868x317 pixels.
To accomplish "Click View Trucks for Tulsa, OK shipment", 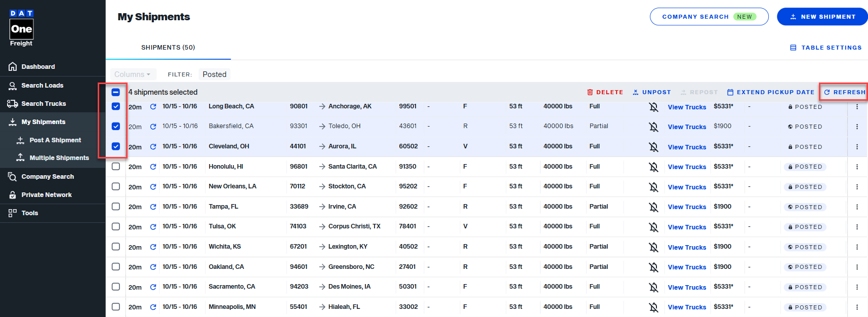I will 686,227.
